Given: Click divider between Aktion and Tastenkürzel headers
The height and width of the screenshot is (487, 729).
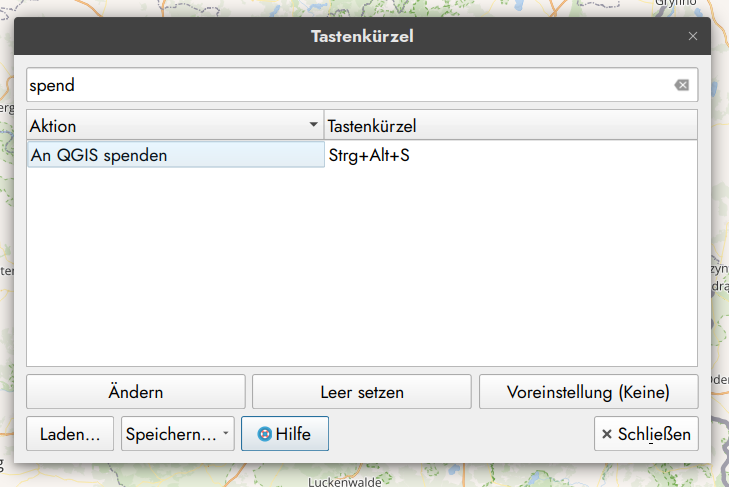Looking at the screenshot, I should point(325,126).
